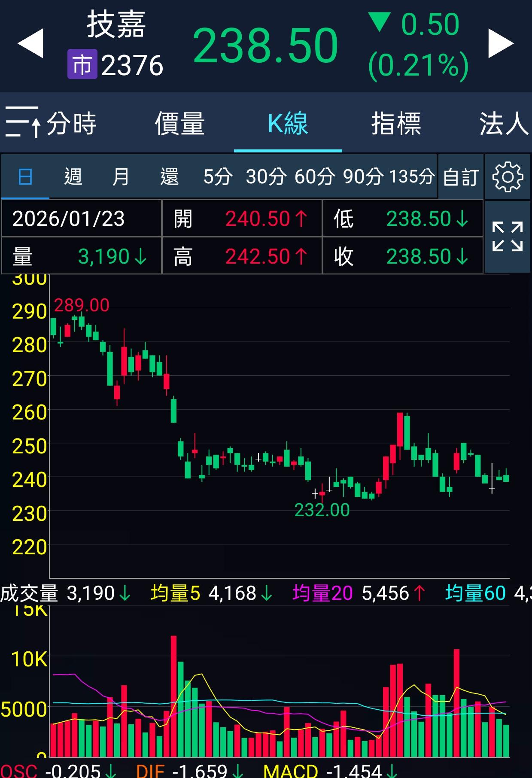Viewport: 532px width, 778px height.
Task: Expand chart to fullscreen
Action: pyautogui.click(x=508, y=237)
